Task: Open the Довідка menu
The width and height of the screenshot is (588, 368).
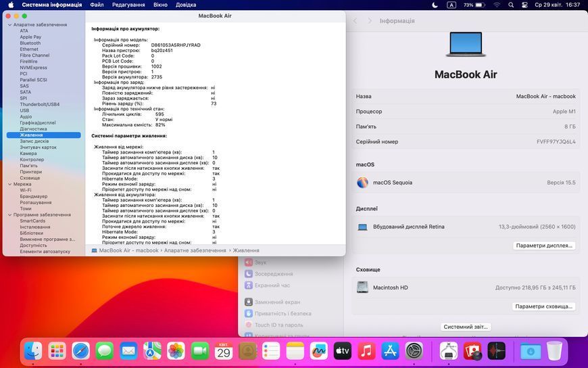Action: (186, 5)
